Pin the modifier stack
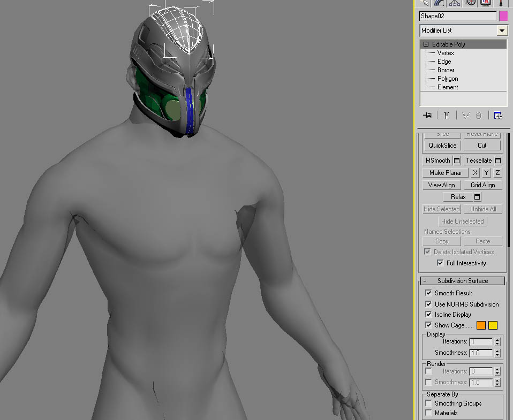 click(427, 116)
